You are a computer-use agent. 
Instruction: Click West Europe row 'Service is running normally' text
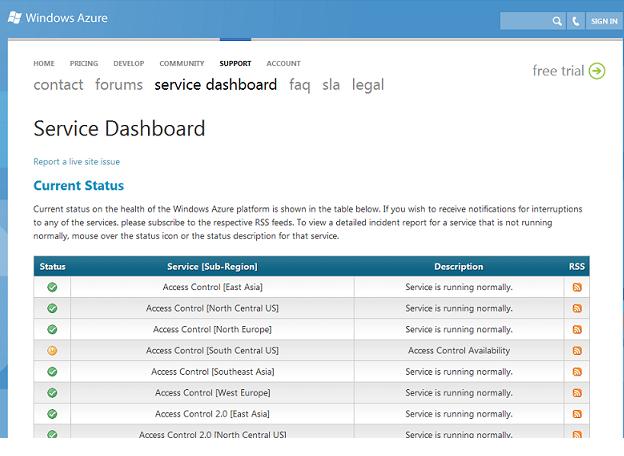pos(459,393)
